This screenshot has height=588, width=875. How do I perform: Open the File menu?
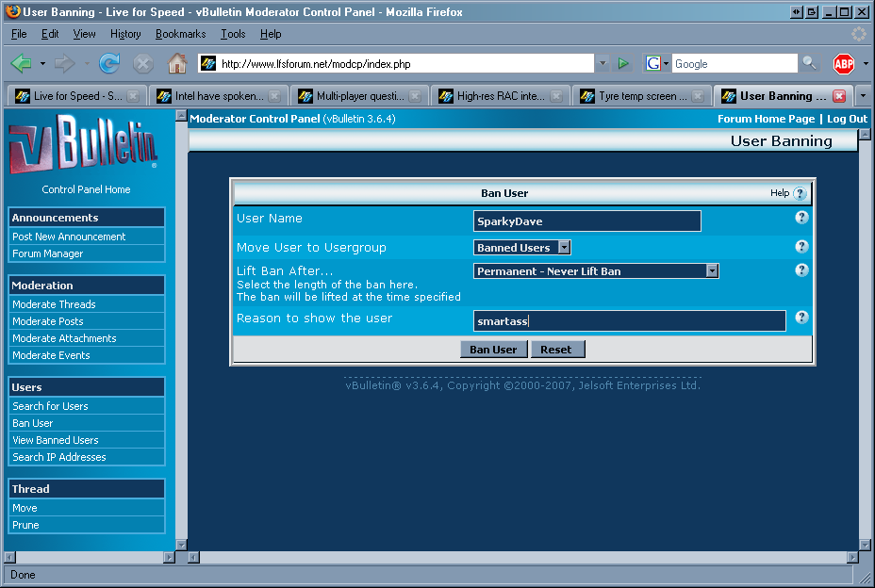click(19, 34)
